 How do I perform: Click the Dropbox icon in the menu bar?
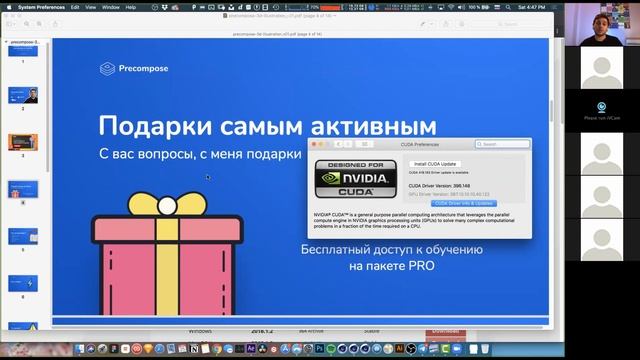[x=165, y=7]
